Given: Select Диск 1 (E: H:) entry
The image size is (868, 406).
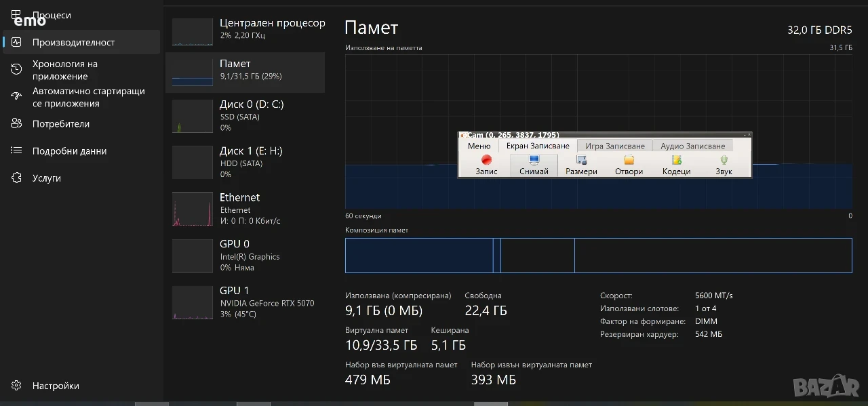Looking at the screenshot, I should 245,163.
